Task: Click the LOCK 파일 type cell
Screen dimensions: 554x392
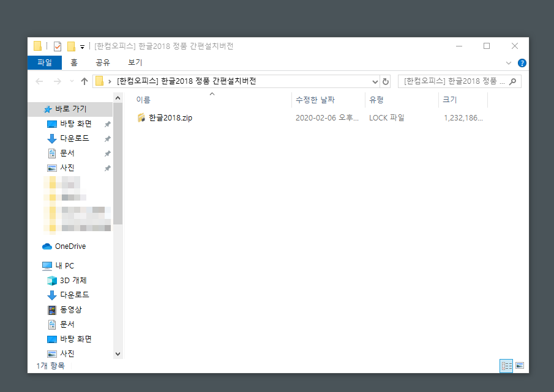Action: pos(386,118)
